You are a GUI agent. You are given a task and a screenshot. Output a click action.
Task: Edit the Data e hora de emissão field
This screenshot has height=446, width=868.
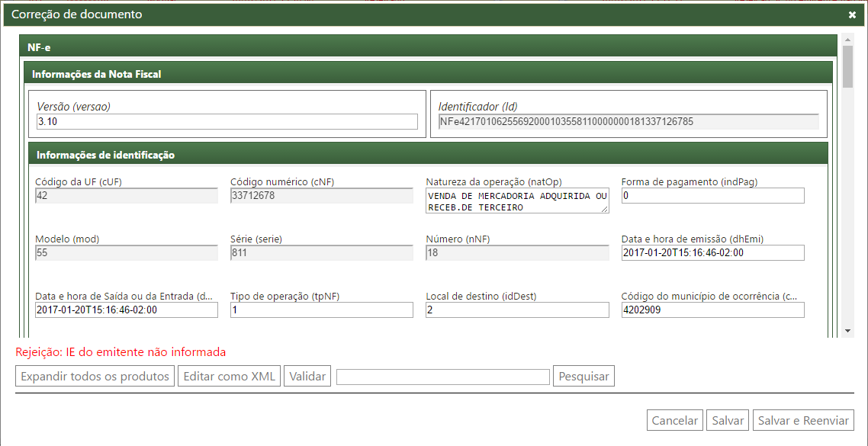(x=713, y=253)
